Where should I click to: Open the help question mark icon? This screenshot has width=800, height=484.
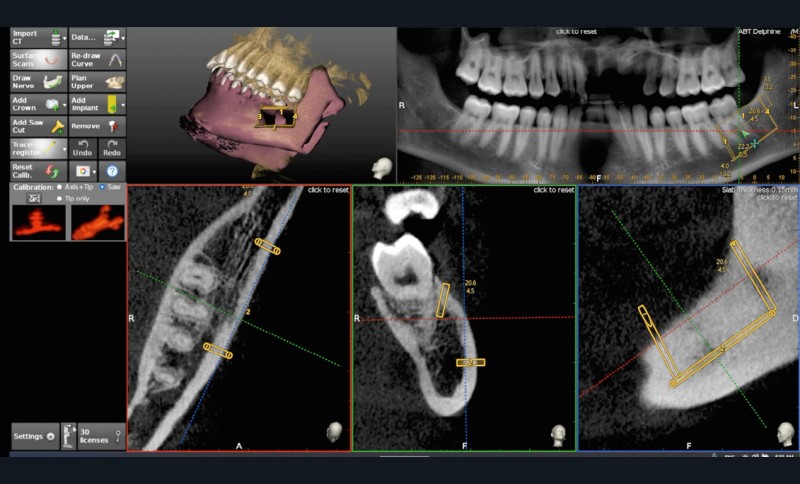[112, 171]
